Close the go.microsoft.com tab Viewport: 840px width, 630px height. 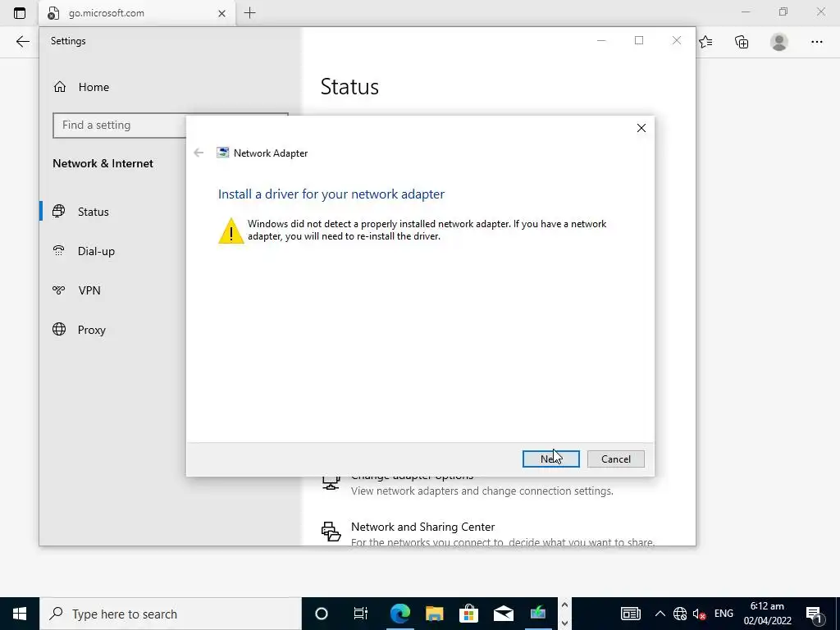tap(221, 13)
